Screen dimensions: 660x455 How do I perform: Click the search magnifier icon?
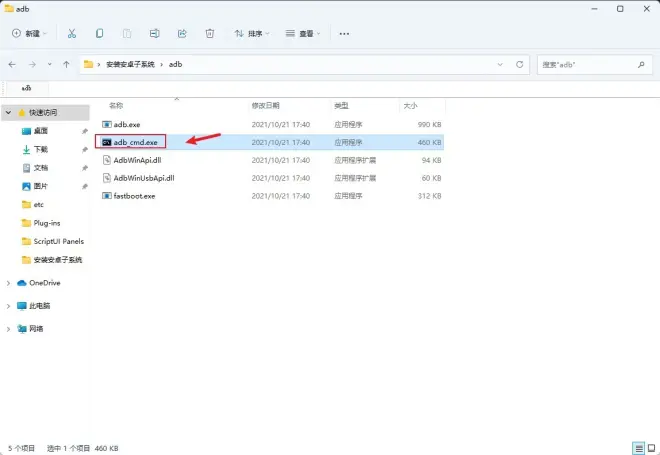pos(641,64)
